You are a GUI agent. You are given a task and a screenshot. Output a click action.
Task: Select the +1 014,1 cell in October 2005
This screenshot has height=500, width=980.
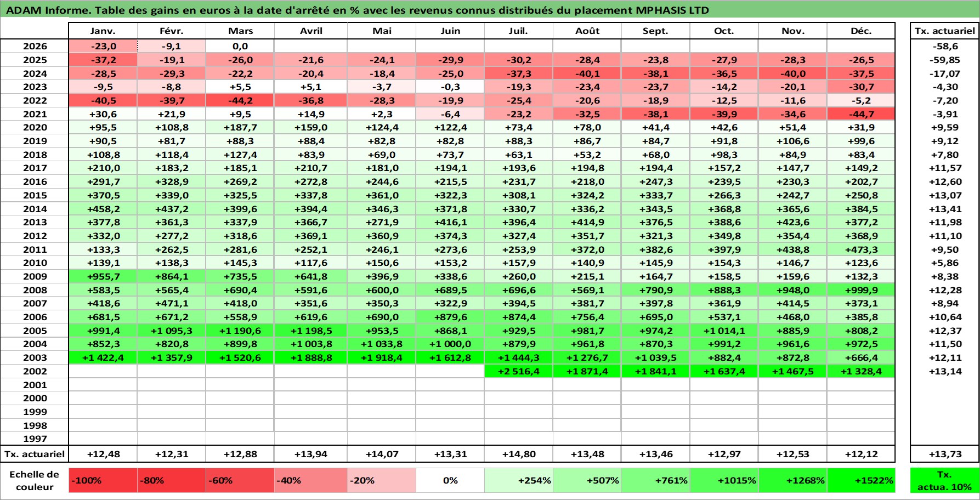[724, 331]
